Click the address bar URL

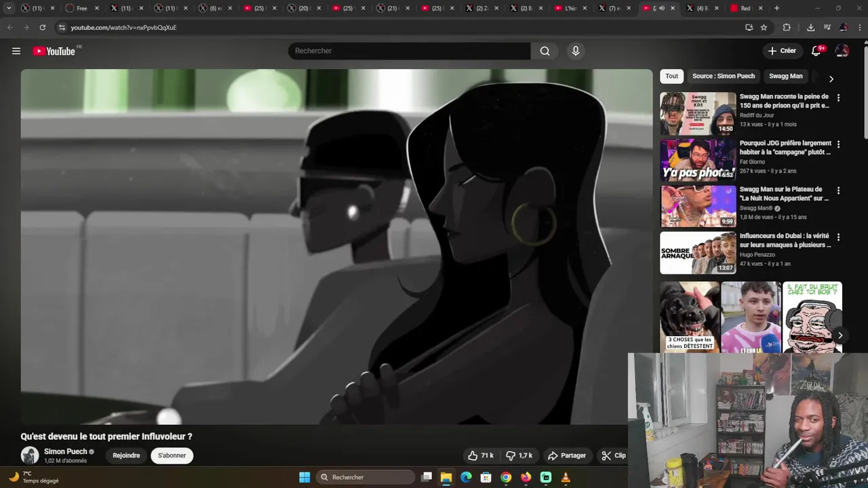pos(123,28)
